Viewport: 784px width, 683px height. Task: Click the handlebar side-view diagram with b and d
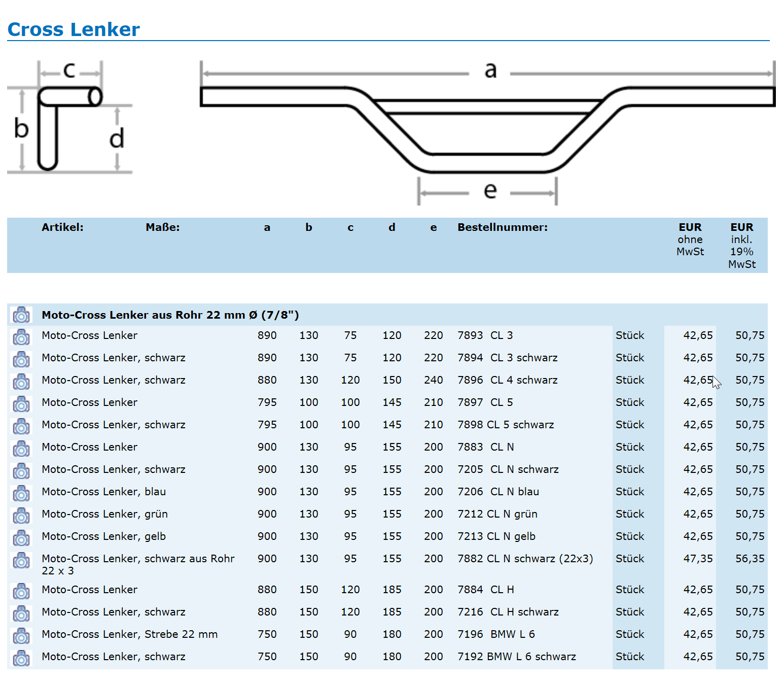pos(70,117)
